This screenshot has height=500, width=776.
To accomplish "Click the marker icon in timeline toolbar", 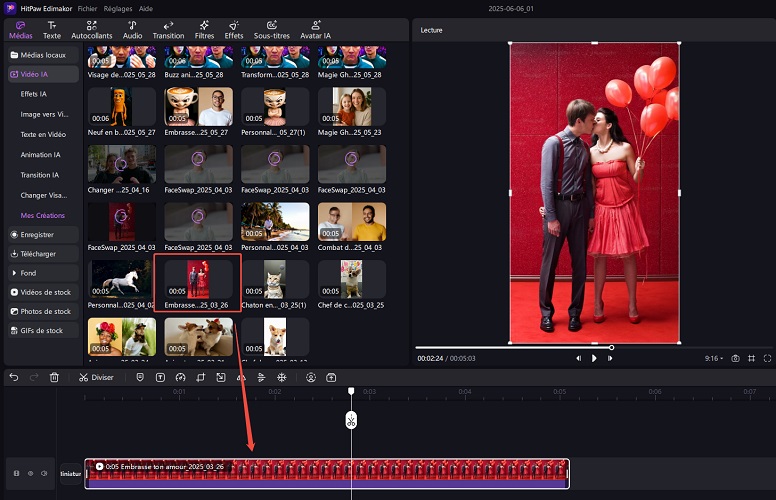I will point(140,377).
